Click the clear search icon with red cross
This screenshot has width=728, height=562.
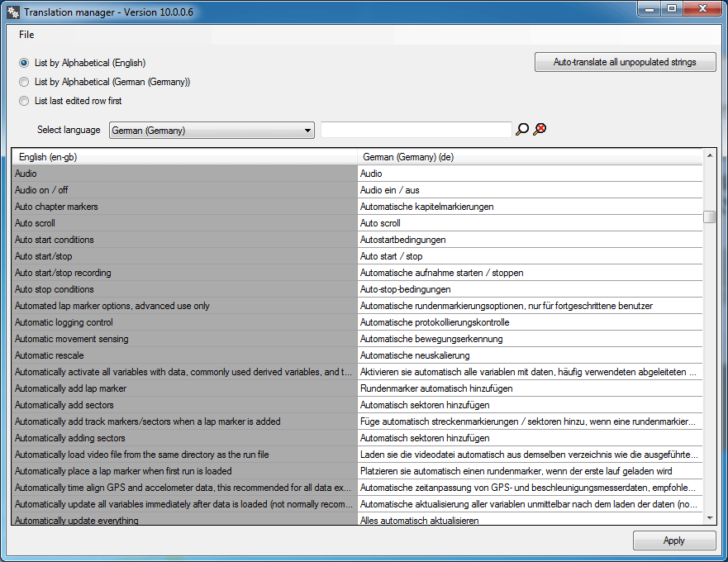click(x=540, y=129)
